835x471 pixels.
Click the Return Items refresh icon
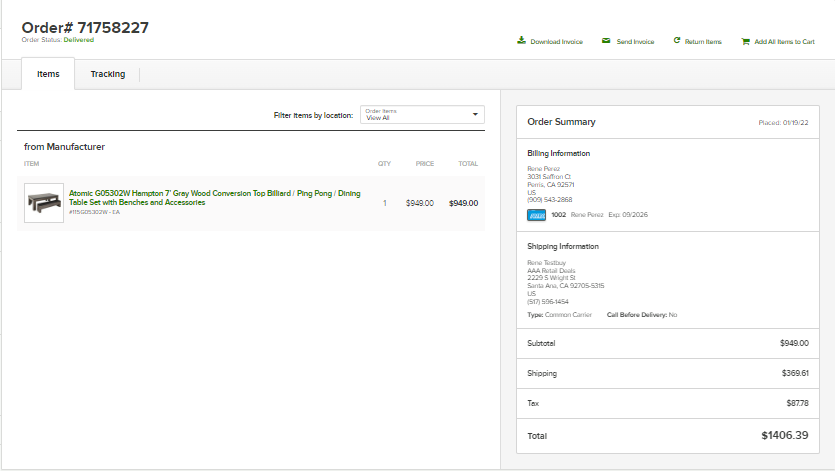677,40
